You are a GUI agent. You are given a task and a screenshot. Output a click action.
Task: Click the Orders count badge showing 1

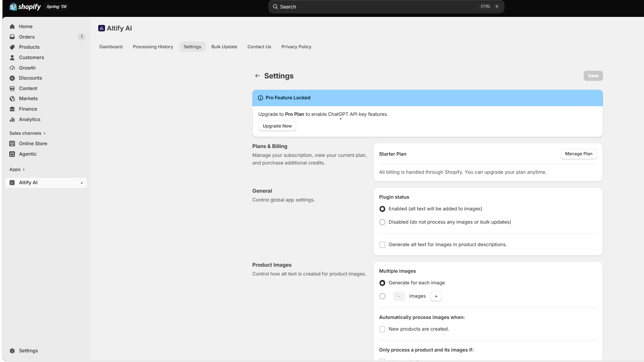(81, 37)
